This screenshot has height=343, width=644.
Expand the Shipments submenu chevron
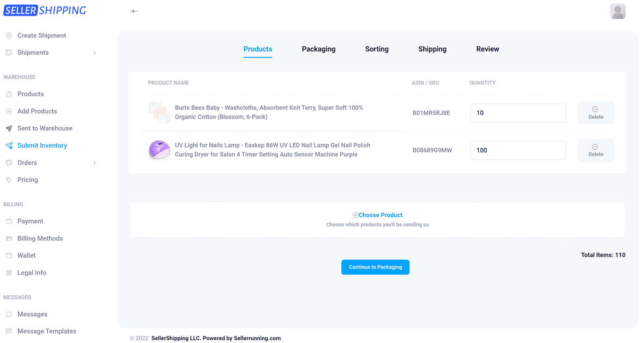pos(95,53)
